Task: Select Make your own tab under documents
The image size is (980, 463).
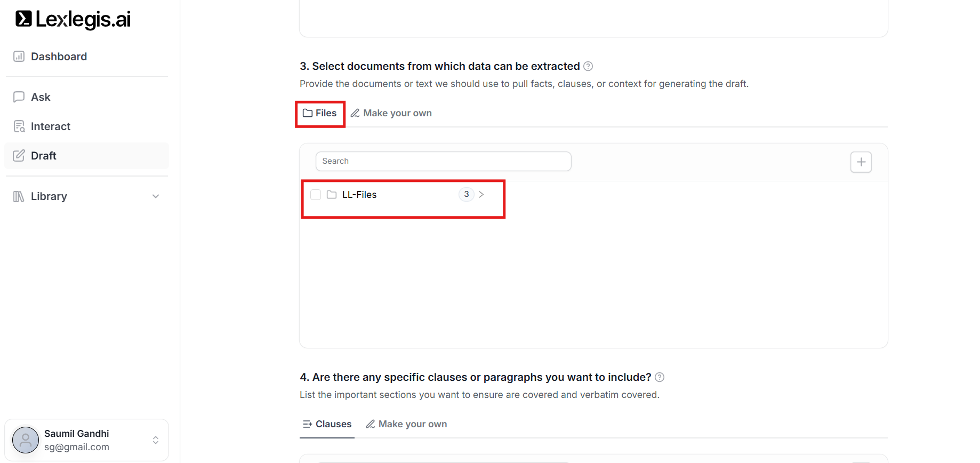Action: (391, 113)
